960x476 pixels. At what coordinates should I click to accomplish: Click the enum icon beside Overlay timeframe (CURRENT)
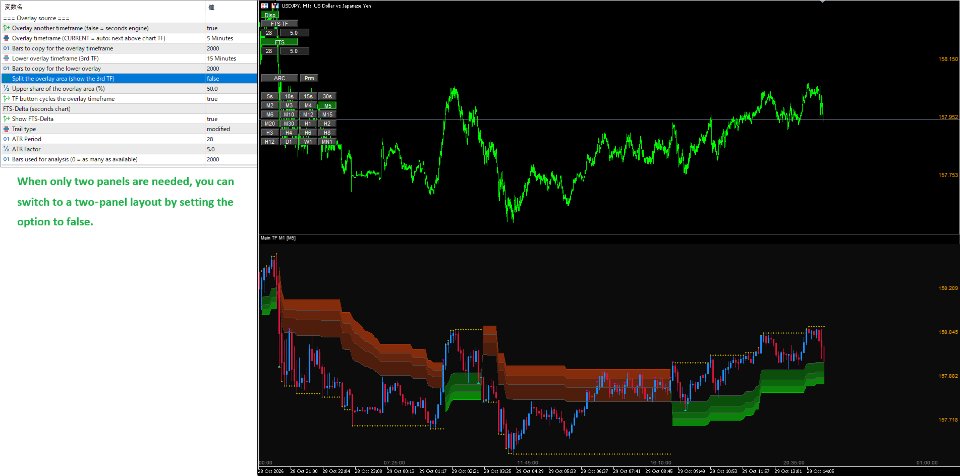point(6,38)
